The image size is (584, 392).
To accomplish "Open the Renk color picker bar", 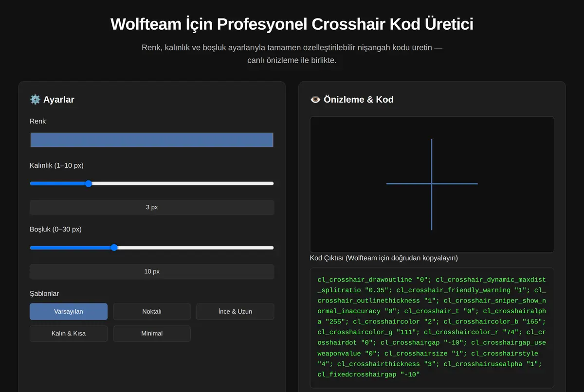I will [x=152, y=140].
